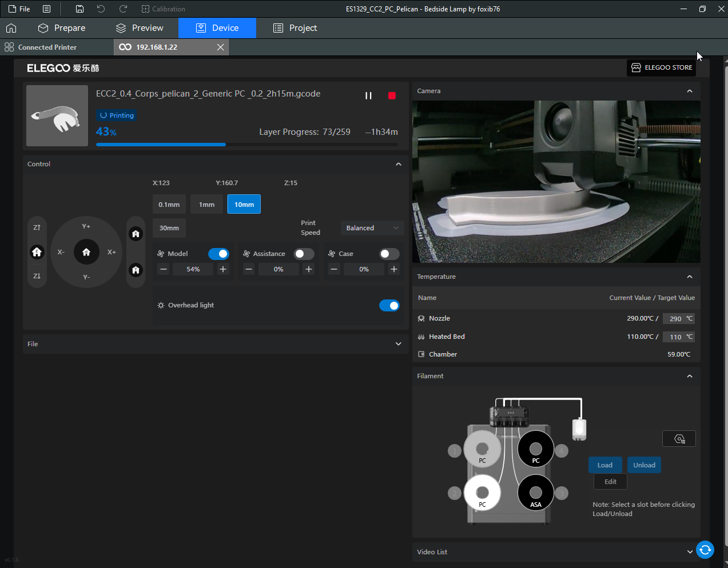728x568 pixels.
Task: Pause the current print job
Action: click(368, 95)
